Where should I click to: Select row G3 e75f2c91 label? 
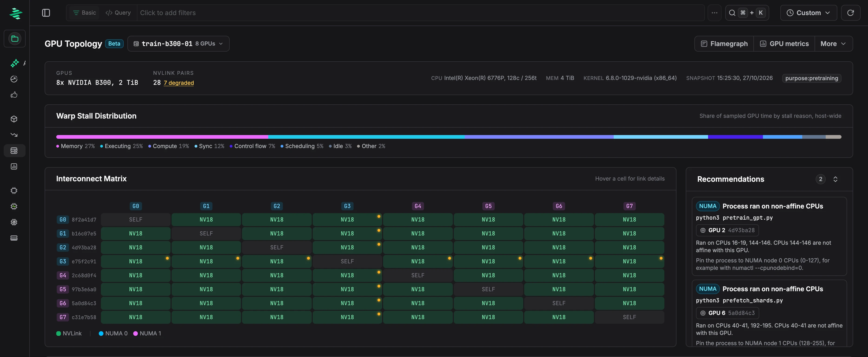pyautogui.click(x=76, y=261)
